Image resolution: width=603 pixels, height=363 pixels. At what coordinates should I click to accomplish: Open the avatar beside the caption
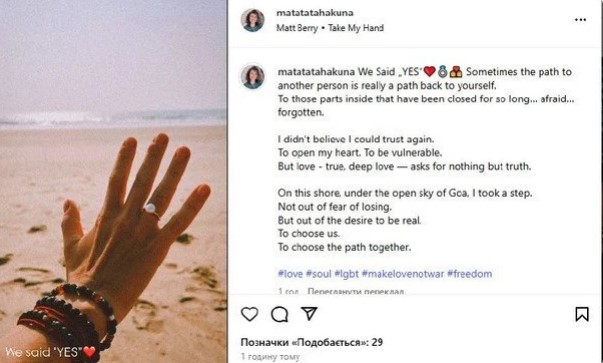click(x=253, y=77)
